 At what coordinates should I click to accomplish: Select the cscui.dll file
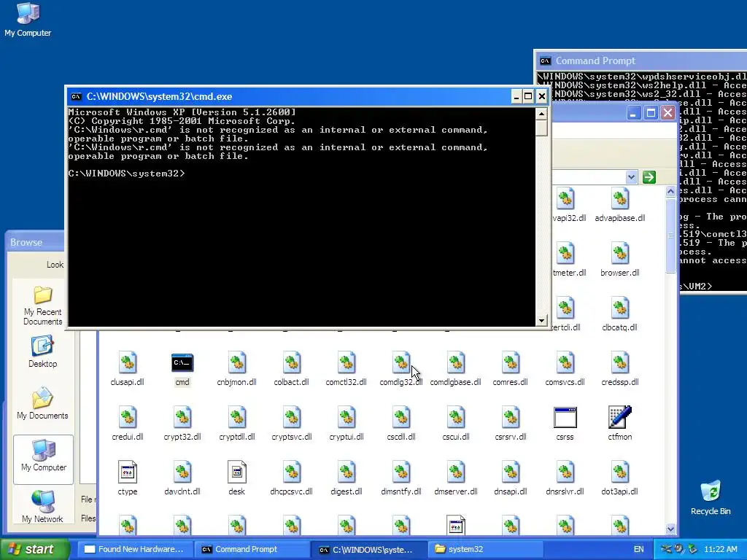point(455,424)
